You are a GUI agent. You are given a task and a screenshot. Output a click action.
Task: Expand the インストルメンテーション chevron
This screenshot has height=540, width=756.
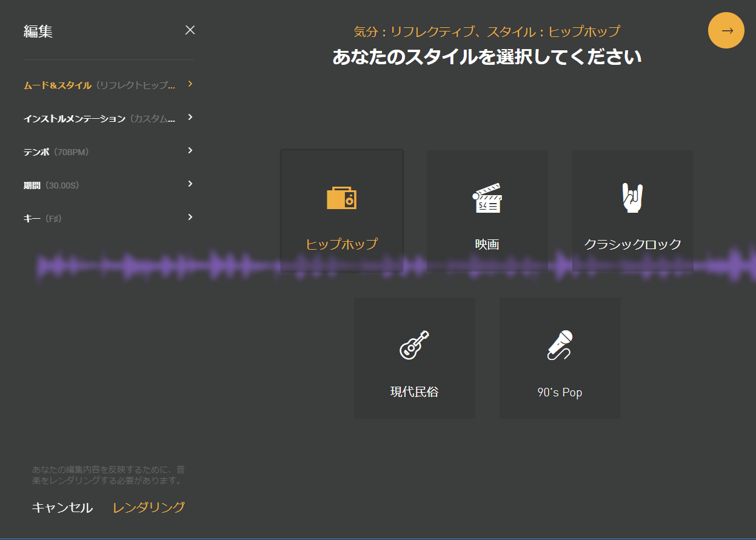(x=190, y=118)
